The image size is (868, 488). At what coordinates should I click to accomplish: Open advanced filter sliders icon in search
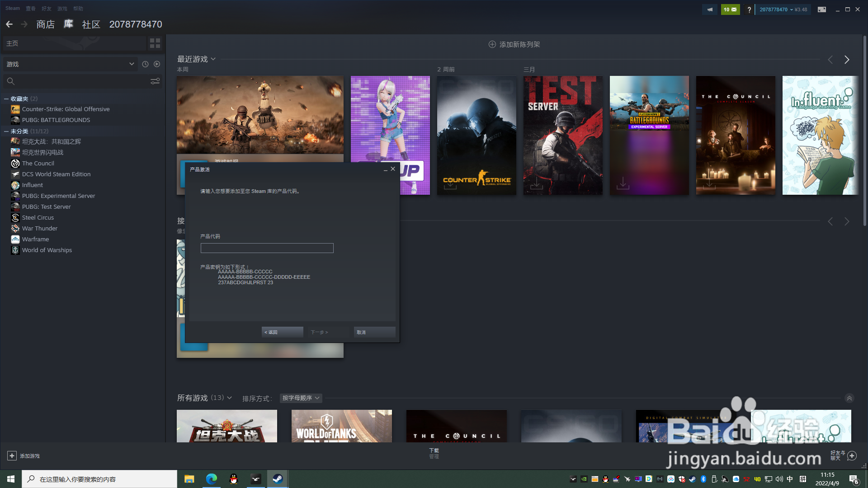155,81
